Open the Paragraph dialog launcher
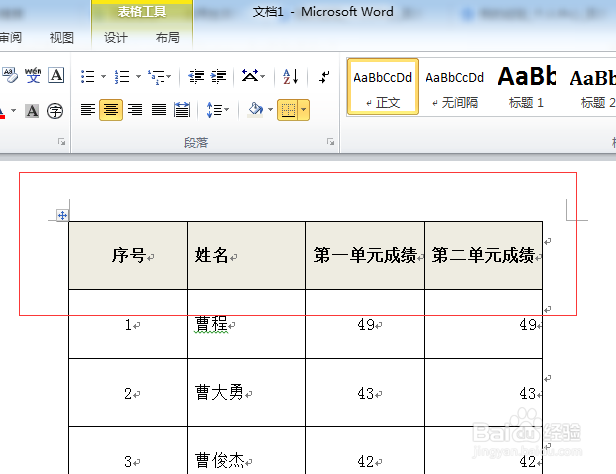Screen dimensions: 616x474 pos(330,142)
